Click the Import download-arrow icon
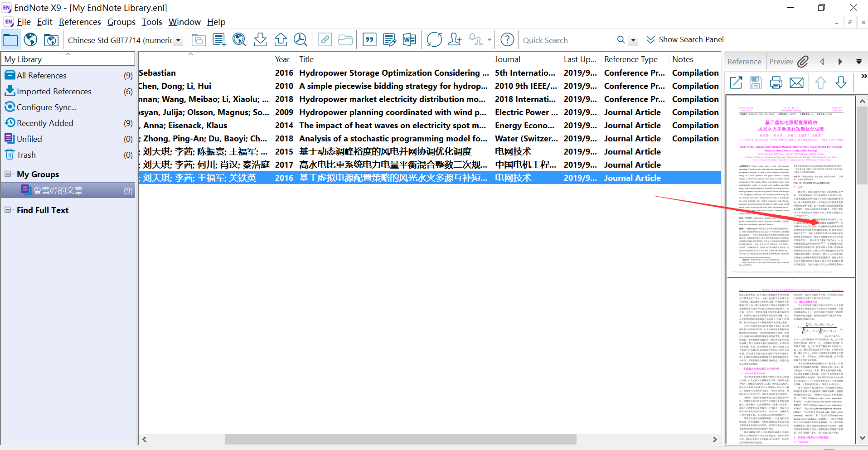 pos(260,40)
